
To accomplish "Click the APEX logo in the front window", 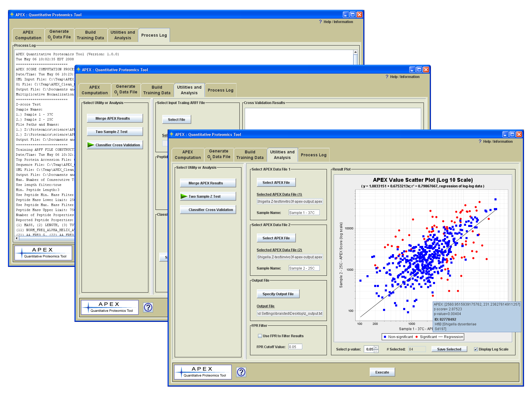I will pyautogui.click(x=203, y=372).
